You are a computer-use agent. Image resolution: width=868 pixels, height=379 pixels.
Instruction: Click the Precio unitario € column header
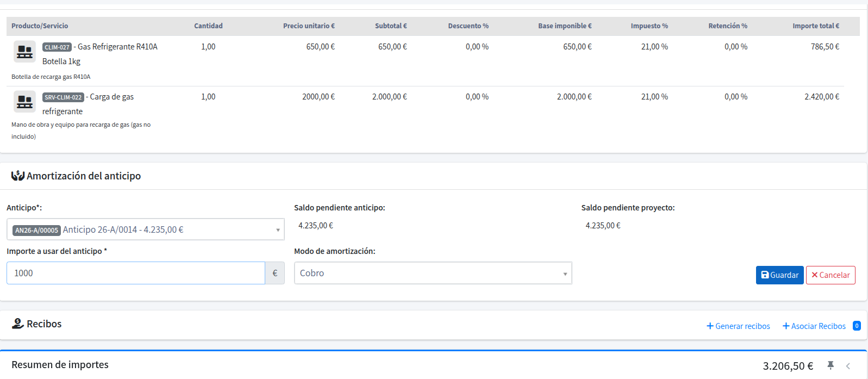(309, 26)
